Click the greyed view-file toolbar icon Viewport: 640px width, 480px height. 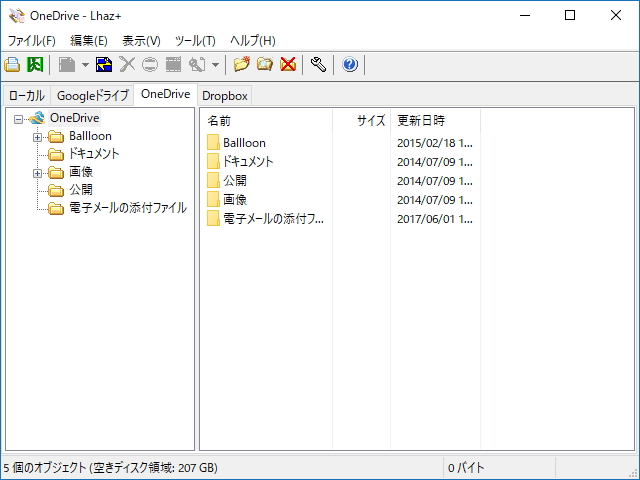pyautogui.click(x=197, y=64)
